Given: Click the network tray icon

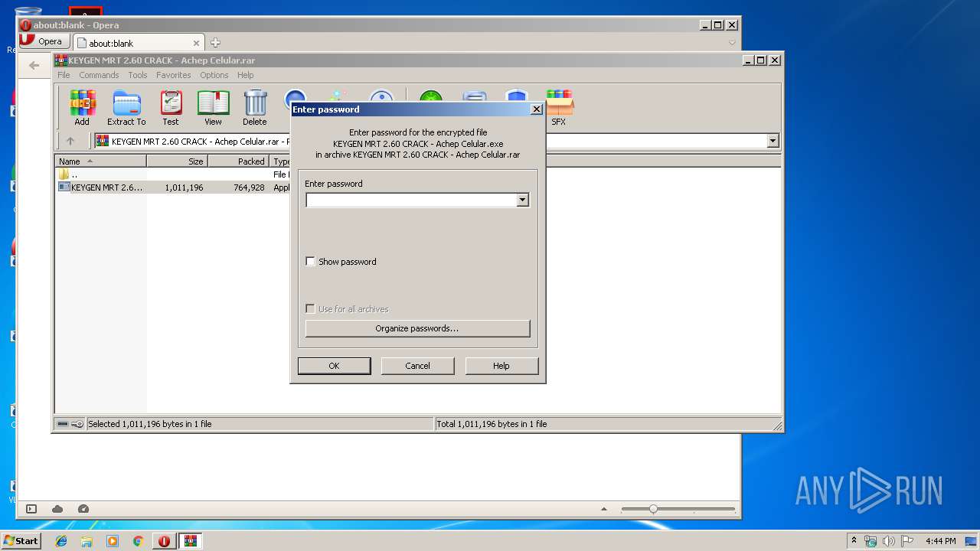Looking at the screenshot, I should [871, 541].
